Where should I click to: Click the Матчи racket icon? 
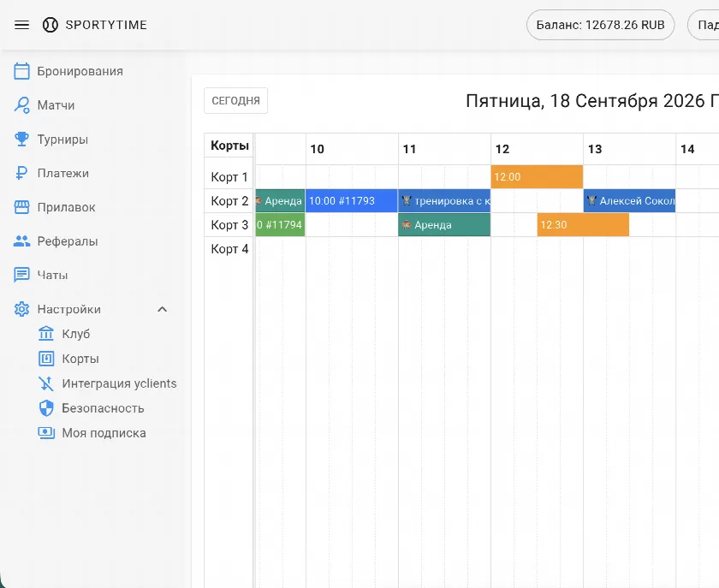(21, 105)
